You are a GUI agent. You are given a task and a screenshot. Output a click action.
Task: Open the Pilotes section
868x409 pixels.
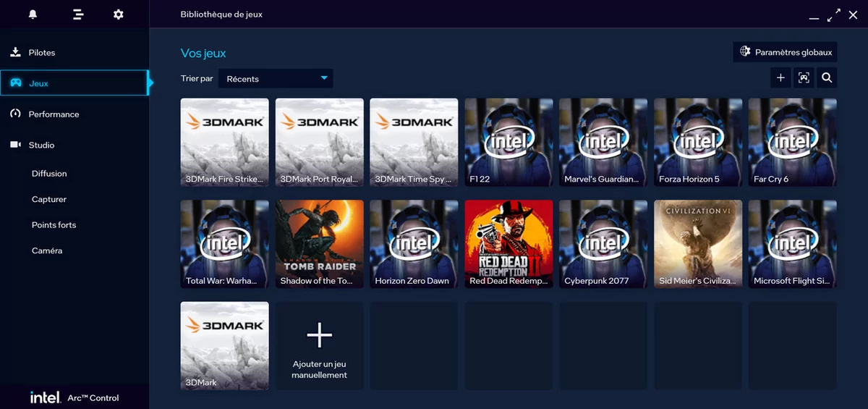[x=75, y=52]
